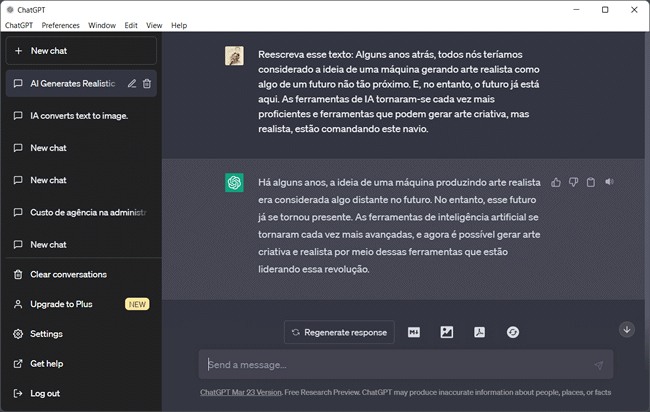Play the response aloud with speaker icon
Viewport: 650px width, 412px height.
tap(609, 182)
